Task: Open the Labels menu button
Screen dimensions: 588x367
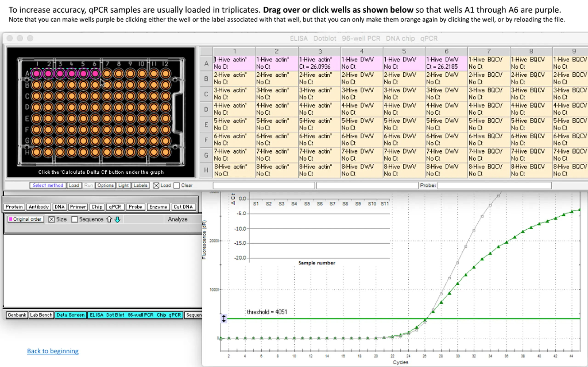Action: coord(140,185)
